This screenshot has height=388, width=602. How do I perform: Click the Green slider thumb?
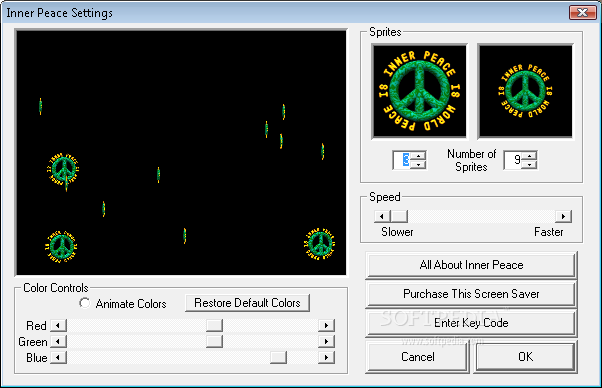point(214,341)
